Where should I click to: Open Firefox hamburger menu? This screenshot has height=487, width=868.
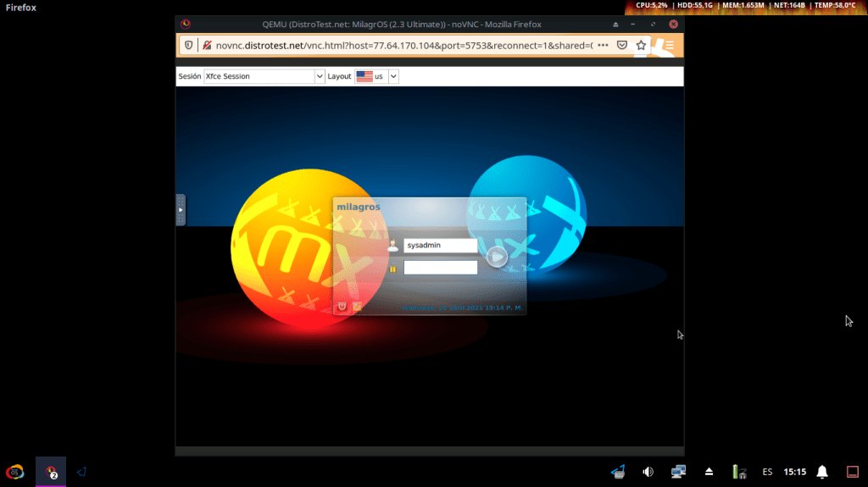(x=669, y=45)
